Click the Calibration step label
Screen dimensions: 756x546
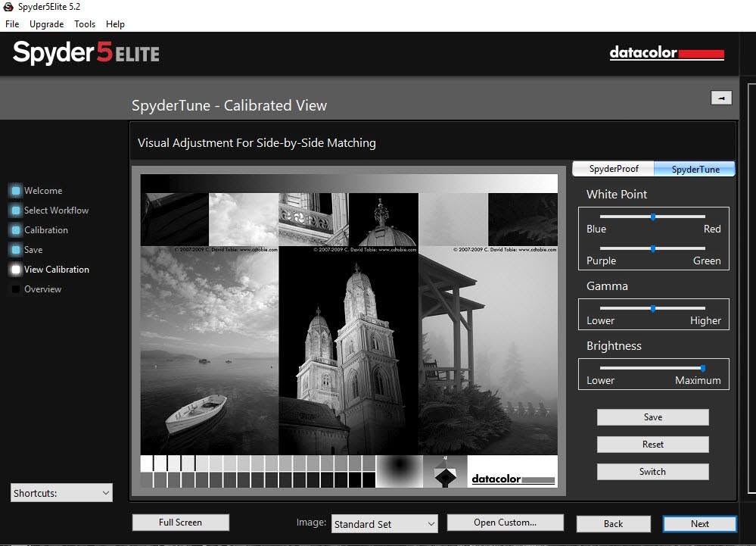[46, 230]
